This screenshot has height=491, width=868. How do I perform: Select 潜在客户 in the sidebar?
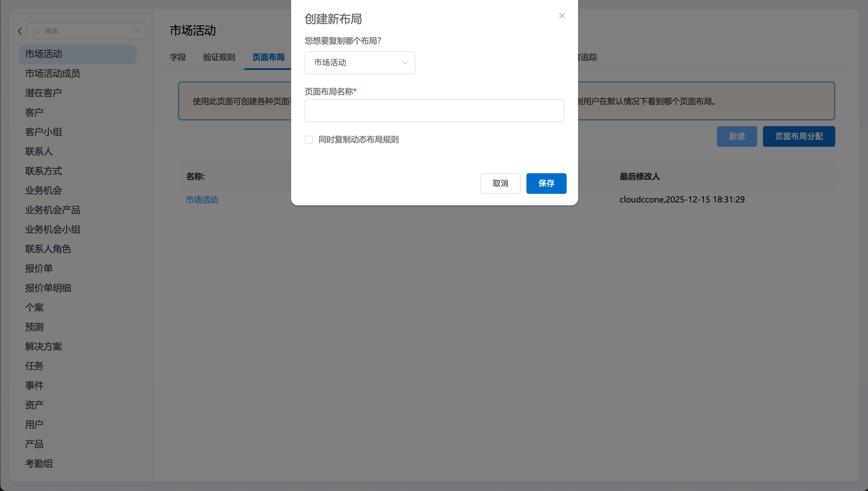pyautogui.click(x=43, y=93)
